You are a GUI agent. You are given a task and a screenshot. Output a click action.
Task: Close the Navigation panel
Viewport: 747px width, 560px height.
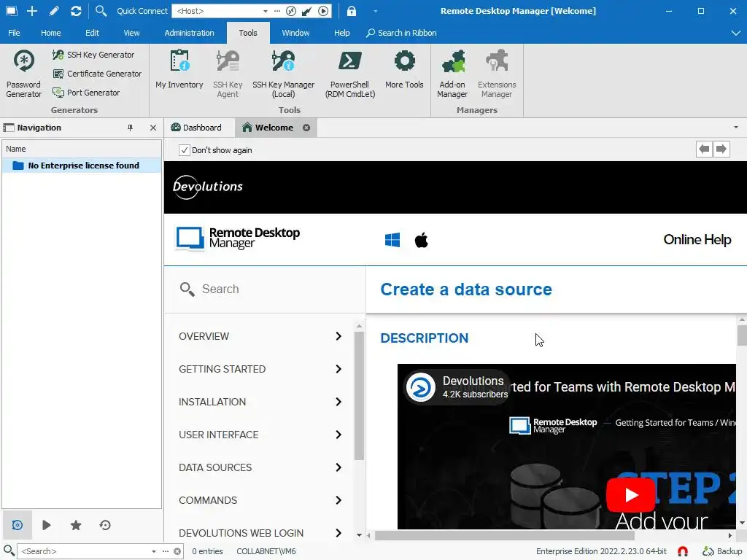pyautogui.click(x=153, y=128)
